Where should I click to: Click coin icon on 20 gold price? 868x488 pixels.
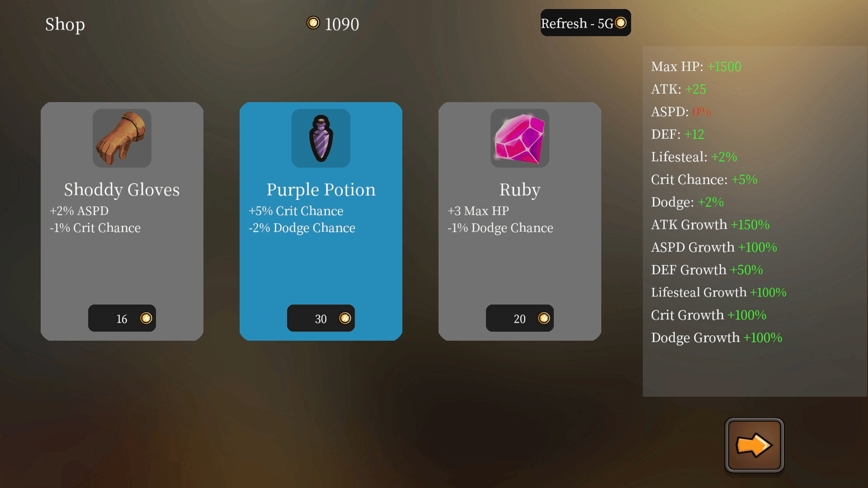(x=543, y=318)
